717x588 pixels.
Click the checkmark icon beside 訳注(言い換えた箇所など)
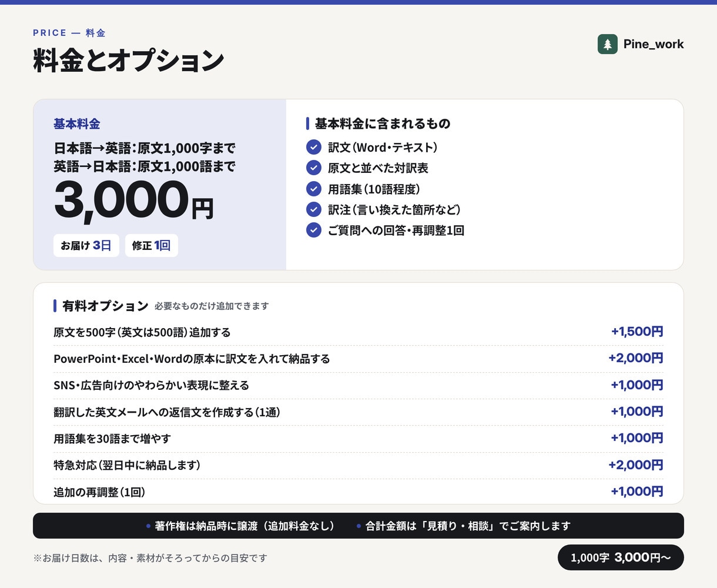click(x=314, y=209)
